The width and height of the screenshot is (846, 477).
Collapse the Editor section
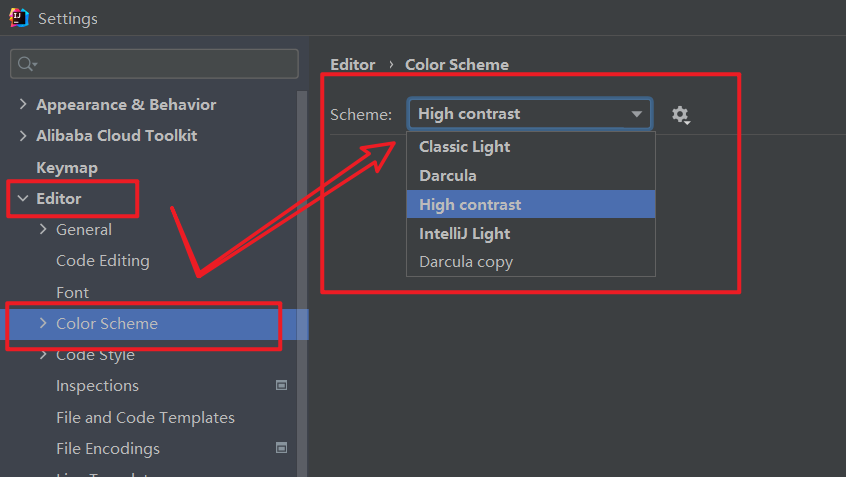23,199
